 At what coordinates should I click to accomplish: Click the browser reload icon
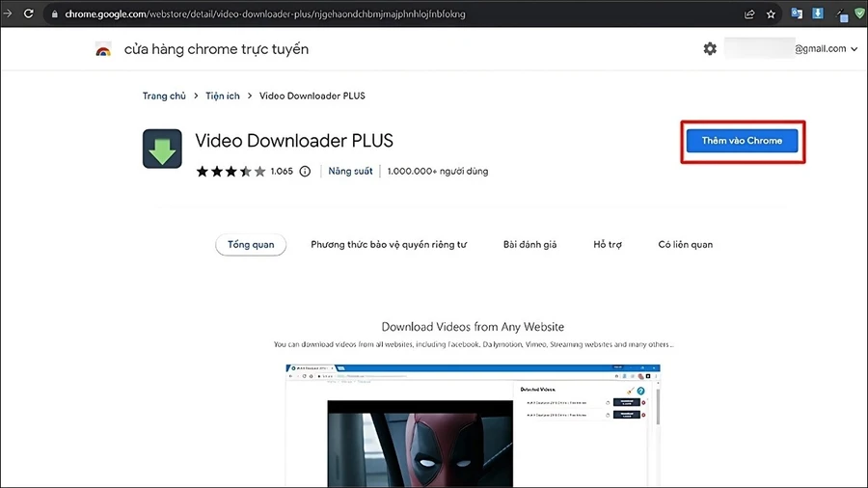coord(28,14)
